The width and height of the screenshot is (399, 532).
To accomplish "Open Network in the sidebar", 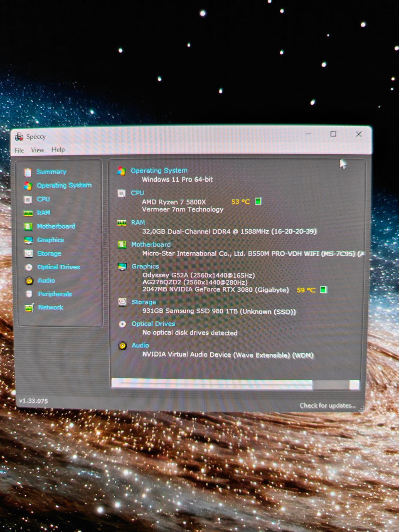I will point(51,307).
